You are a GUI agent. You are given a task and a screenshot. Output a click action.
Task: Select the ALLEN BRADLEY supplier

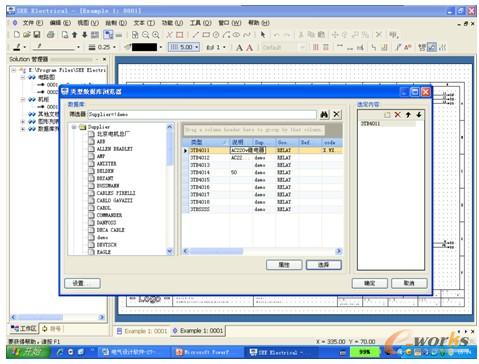(x=114, y=149)
